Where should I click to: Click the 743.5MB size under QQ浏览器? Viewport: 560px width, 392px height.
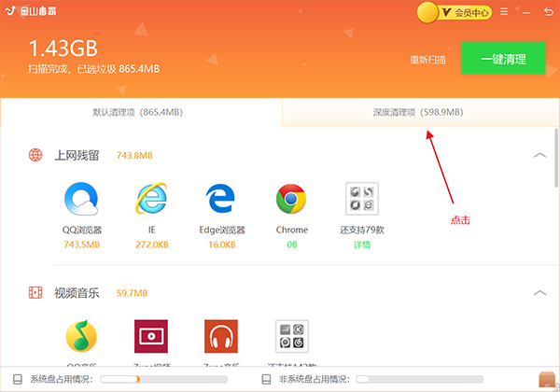82,245
